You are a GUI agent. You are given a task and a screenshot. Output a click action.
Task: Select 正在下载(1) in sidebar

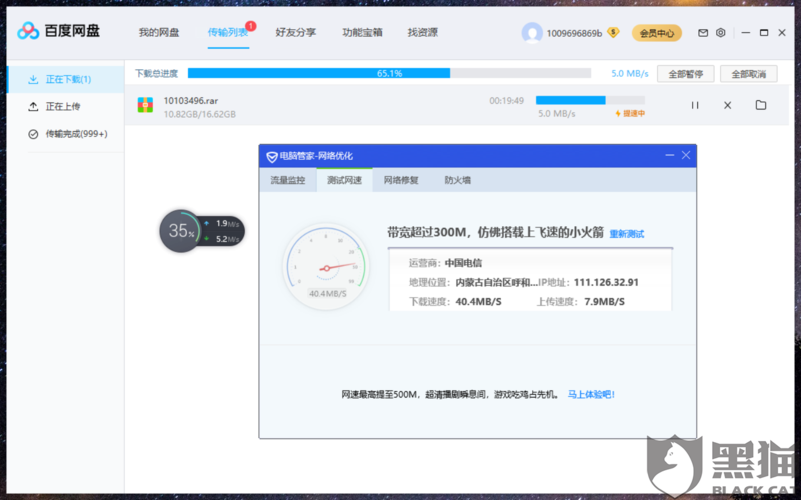tap(66, 79)
